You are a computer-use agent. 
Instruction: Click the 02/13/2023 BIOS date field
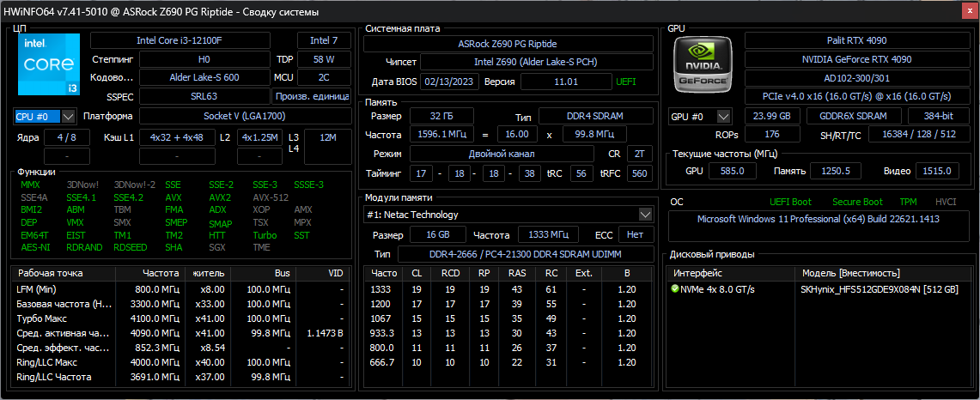point(451,82)
